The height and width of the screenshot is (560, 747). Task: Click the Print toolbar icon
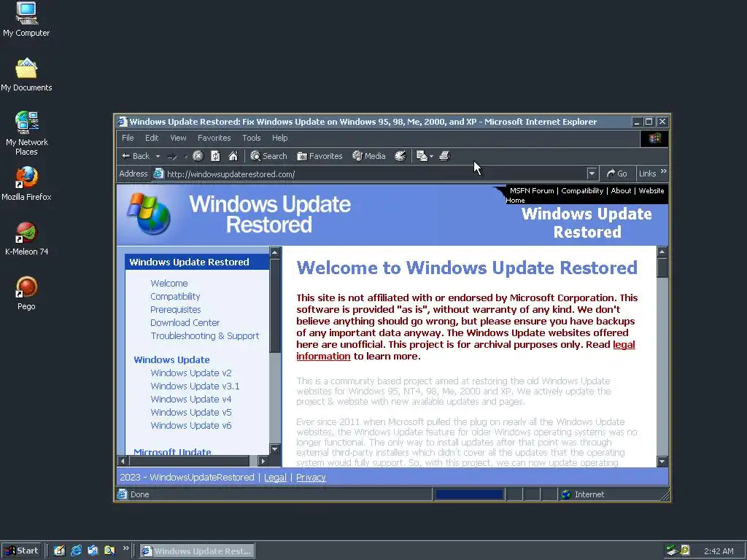point(444,156)
